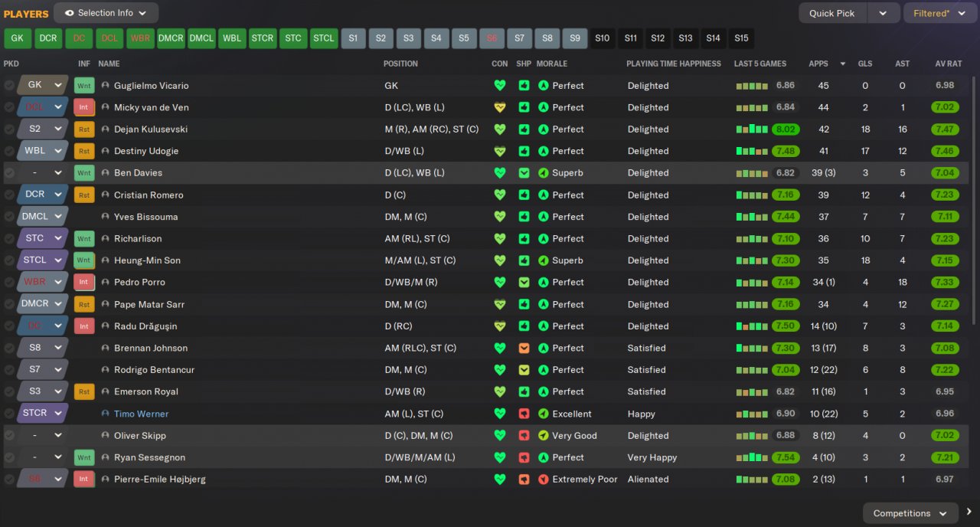This screenshot has height=527, width=980.
Task: Sort by the AV RAT column header
Action: [948, 64]
